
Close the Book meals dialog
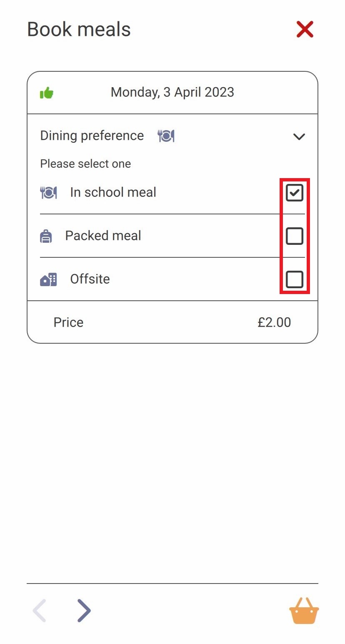[x=305, y=30]
